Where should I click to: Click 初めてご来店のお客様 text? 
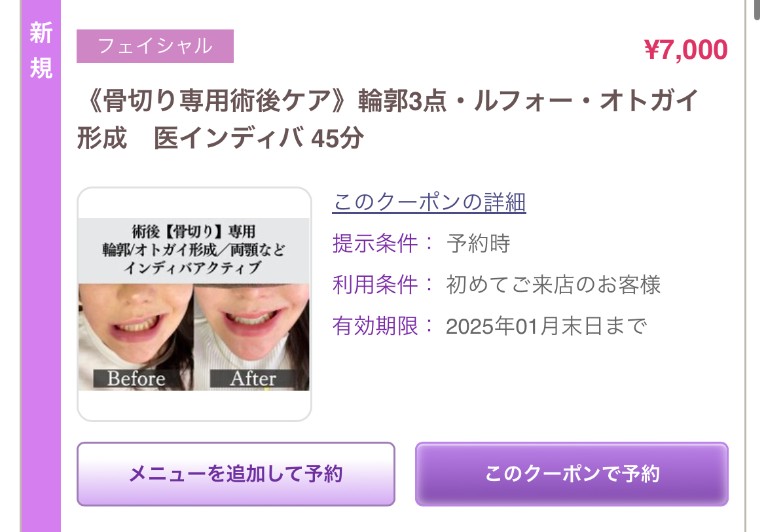pos(553,285)
